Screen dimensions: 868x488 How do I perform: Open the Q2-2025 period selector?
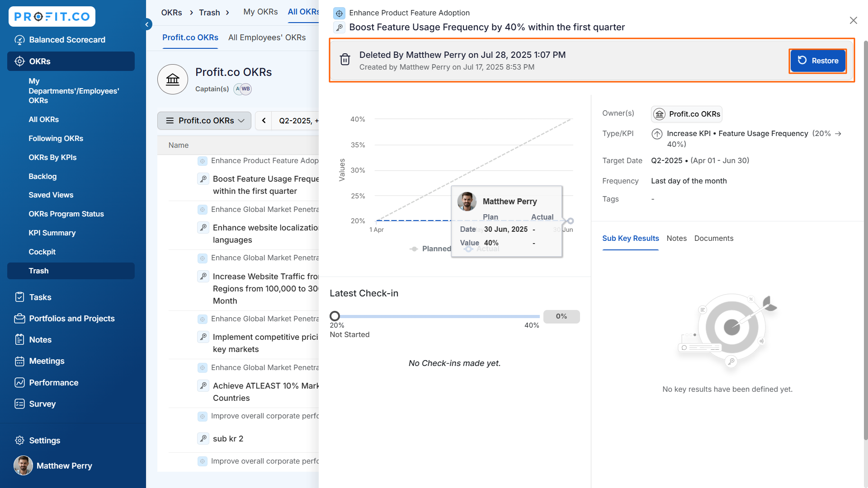[x=298, y=121]
